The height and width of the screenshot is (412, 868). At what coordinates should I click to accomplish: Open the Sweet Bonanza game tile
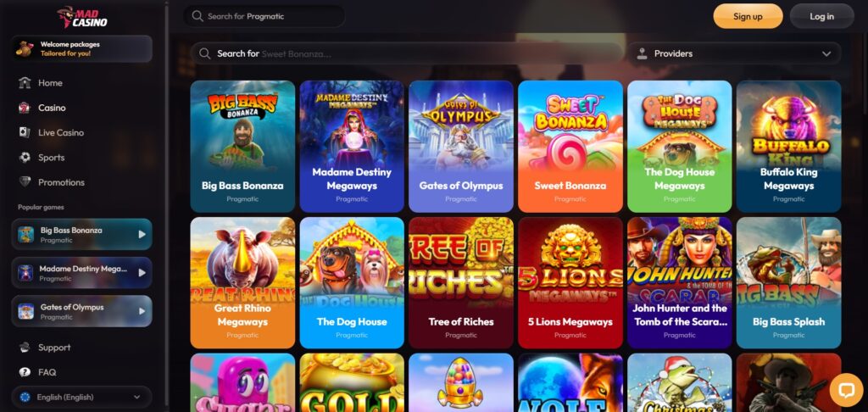(x=570, y=146)
